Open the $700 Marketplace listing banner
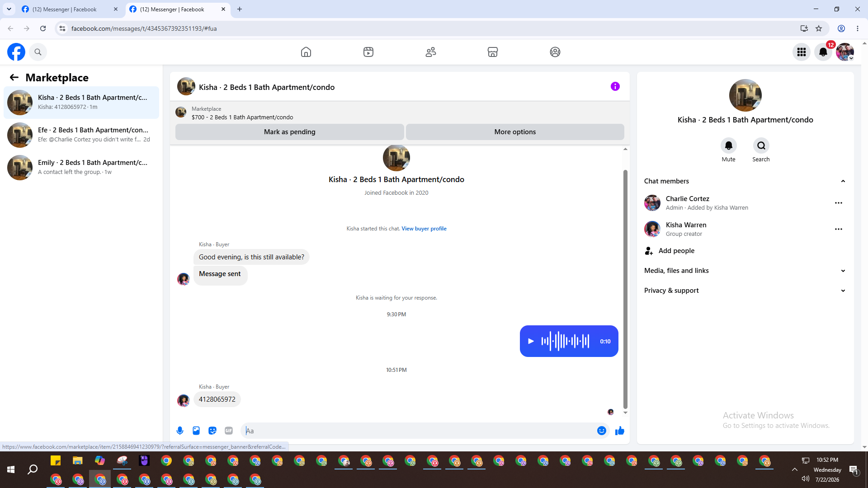Screen dimensions: 868x488 [x=400, y=113]
